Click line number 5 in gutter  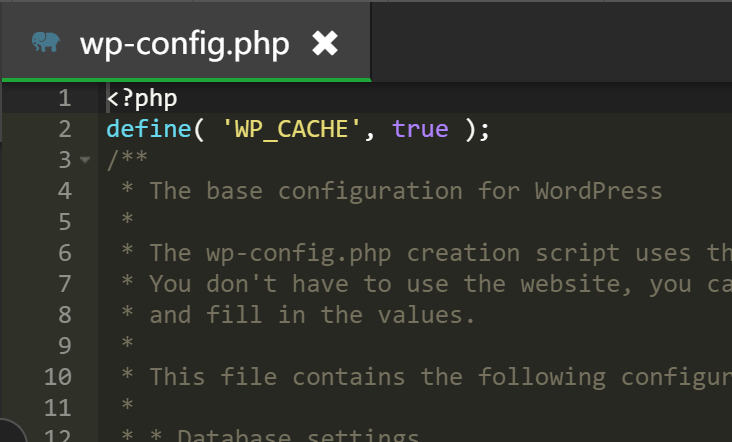coord(65,222)
